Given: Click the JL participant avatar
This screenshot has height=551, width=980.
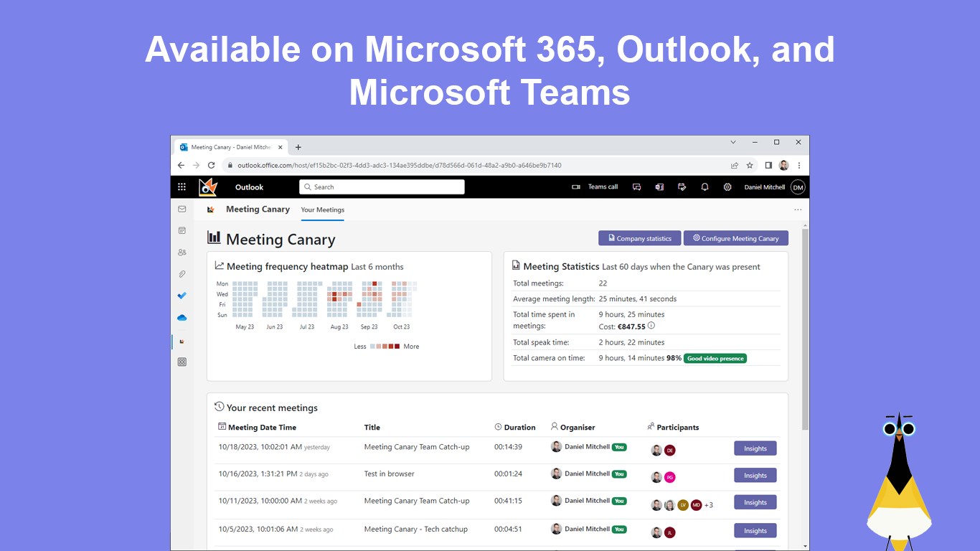Looking at the screenshot, I should pos(669,532).
